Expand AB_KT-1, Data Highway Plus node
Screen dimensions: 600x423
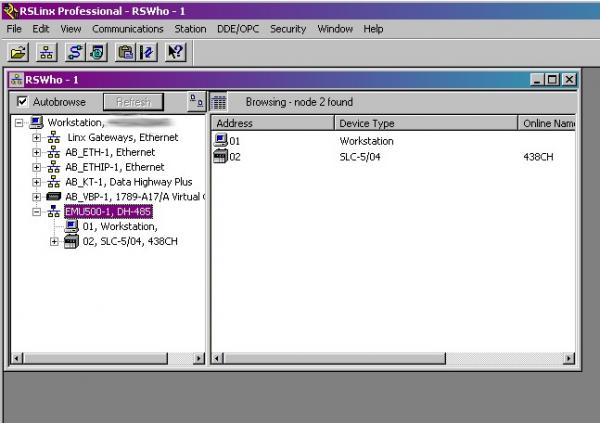coord(36,182)
